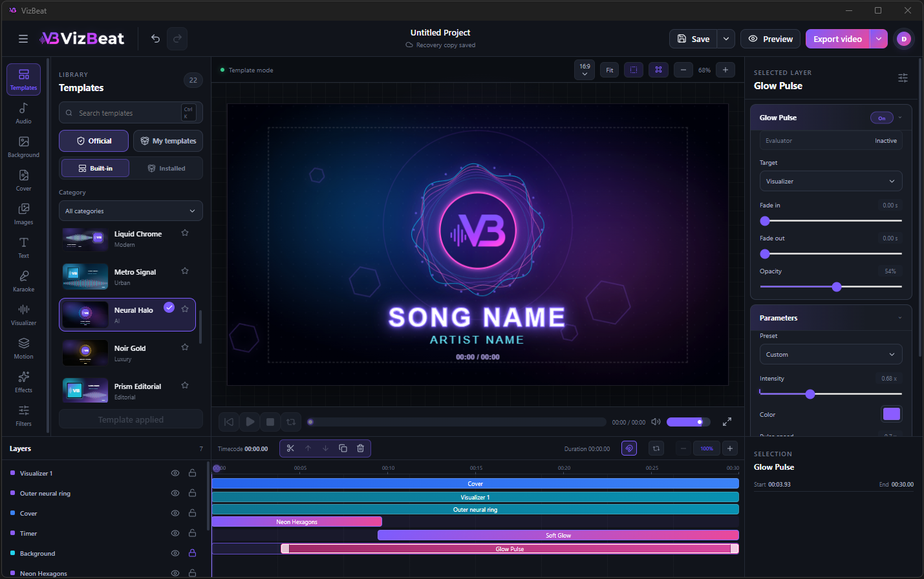Open the Cover panel in sidebar
The width and height of the screenshot is (924, 579).
tap(23, 180)
